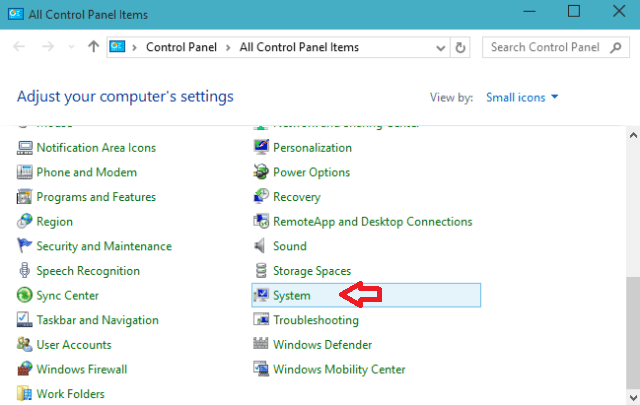Click the Storage Spaces drives icon
640x405 pixels.
coord(261,271)
